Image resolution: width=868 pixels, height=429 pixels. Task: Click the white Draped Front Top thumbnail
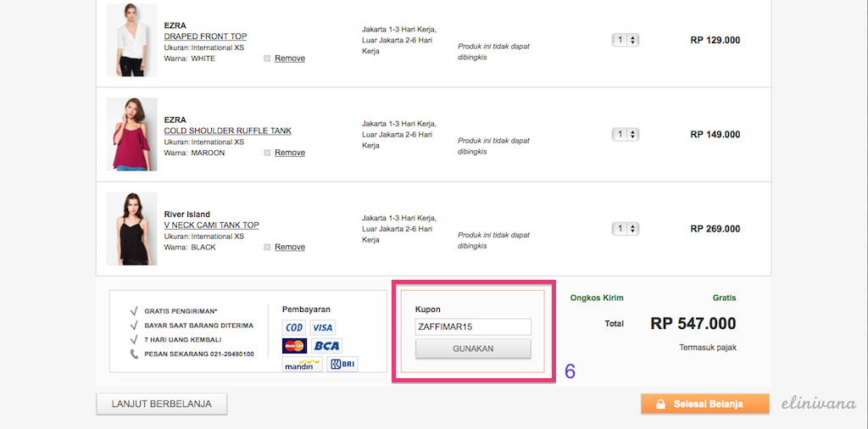point(131,40)
